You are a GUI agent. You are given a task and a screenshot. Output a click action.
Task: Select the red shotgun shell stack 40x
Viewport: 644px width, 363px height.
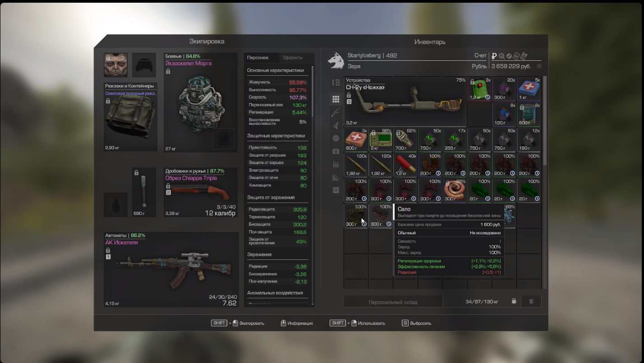pos(405,165)
